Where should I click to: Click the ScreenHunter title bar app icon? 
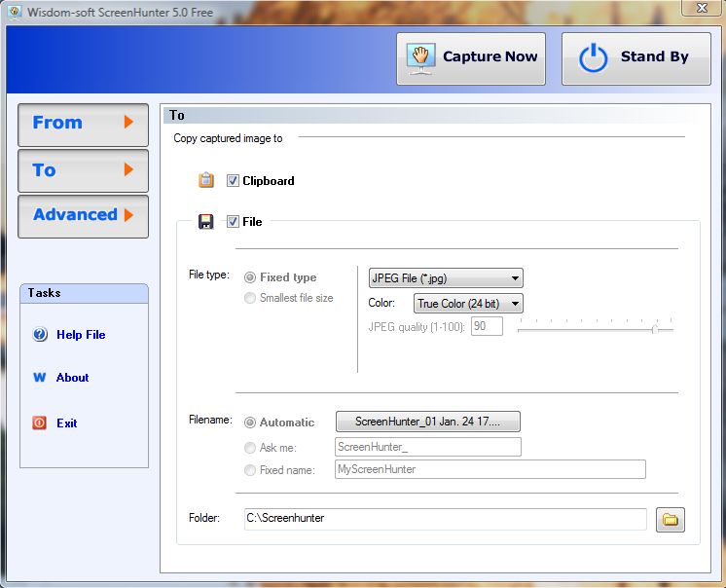point(15,12)
